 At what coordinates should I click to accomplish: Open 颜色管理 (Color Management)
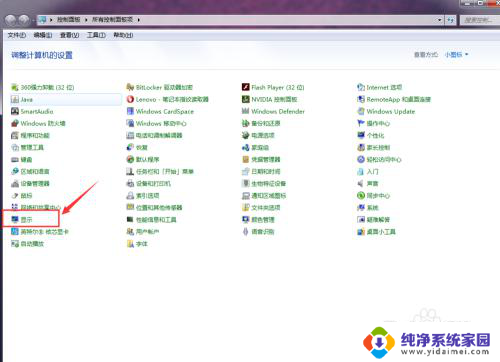click(258, 219)
